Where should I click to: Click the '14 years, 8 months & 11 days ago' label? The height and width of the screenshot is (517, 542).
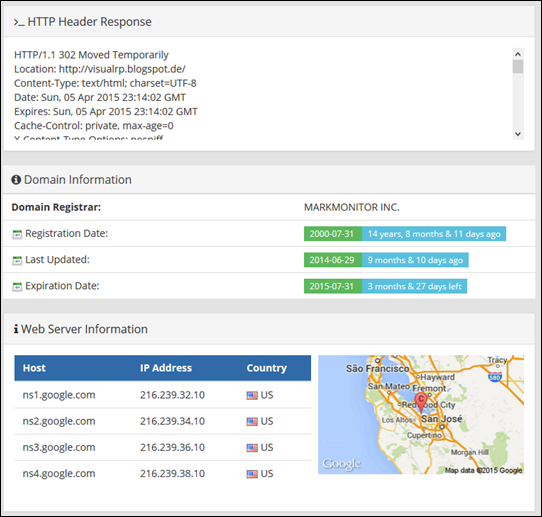434,234
